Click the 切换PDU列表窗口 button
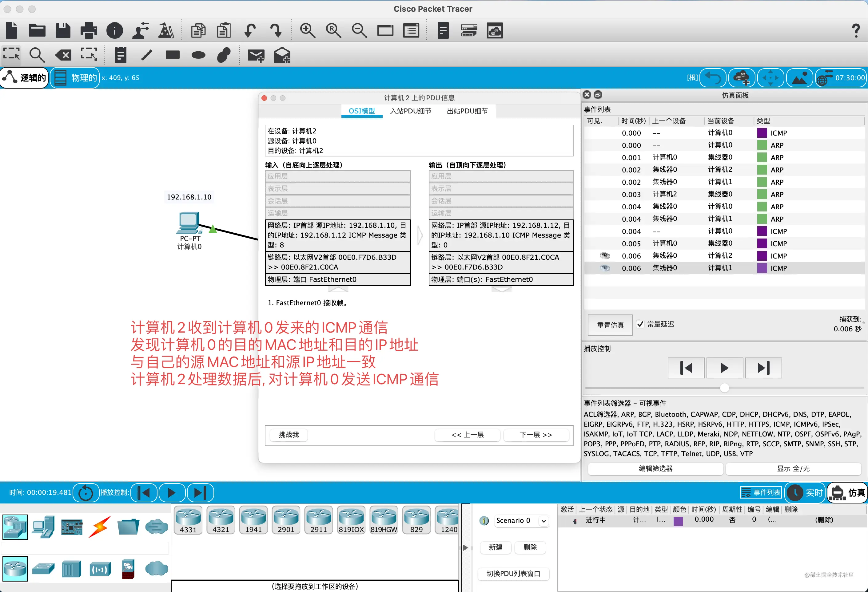The height and width of the screenshot is (592, 868). [x=513, y=574]
